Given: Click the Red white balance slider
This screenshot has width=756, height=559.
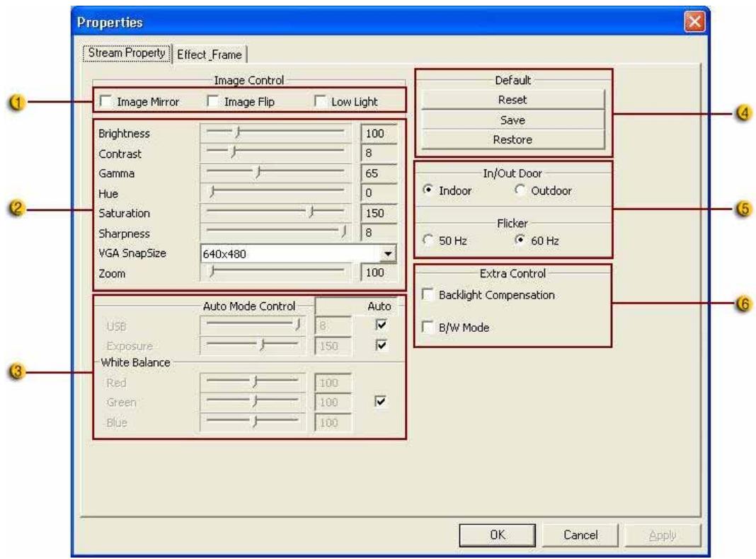Looking at the screenshot, I should 252,382.
